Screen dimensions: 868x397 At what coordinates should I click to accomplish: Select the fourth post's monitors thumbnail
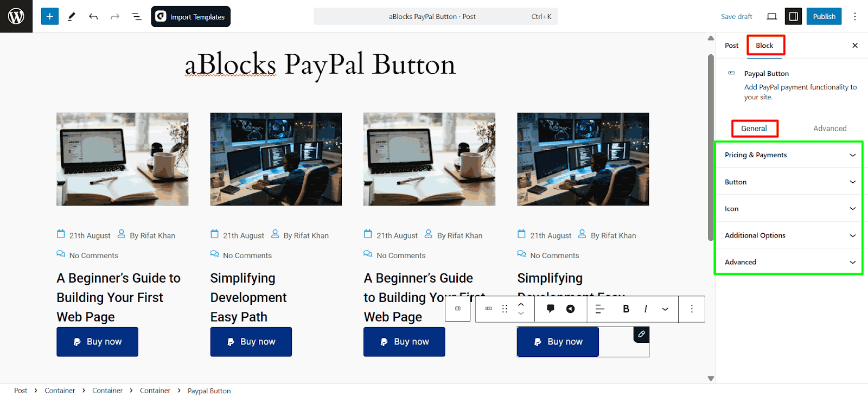pos(583,159)
